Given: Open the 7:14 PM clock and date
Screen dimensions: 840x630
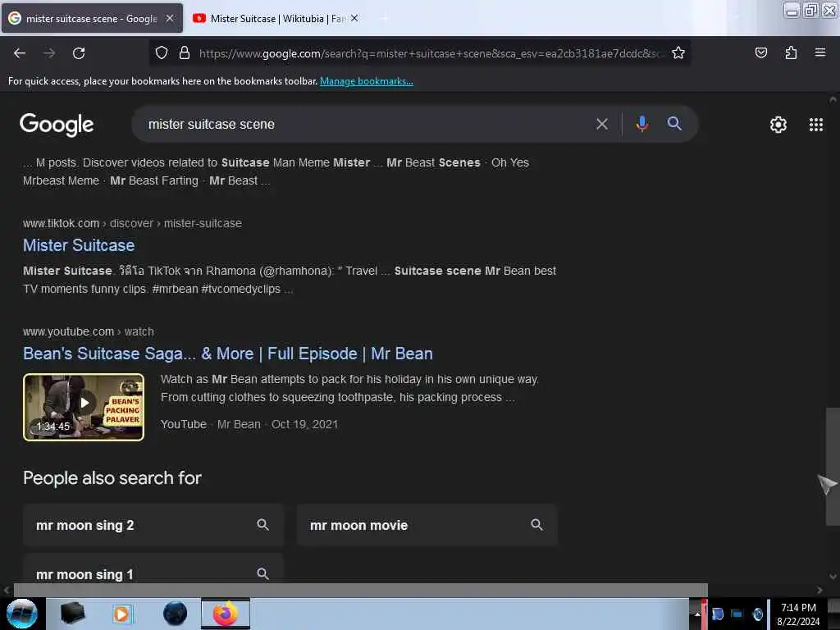Looking at the screenshot, I should [x=798, y=614].
